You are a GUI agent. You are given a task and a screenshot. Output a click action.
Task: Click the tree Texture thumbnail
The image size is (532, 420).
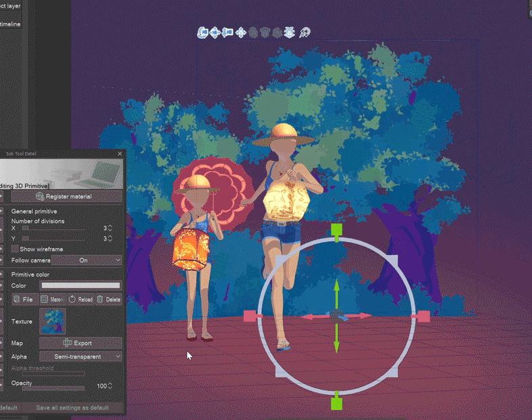(x=53, y=321)
